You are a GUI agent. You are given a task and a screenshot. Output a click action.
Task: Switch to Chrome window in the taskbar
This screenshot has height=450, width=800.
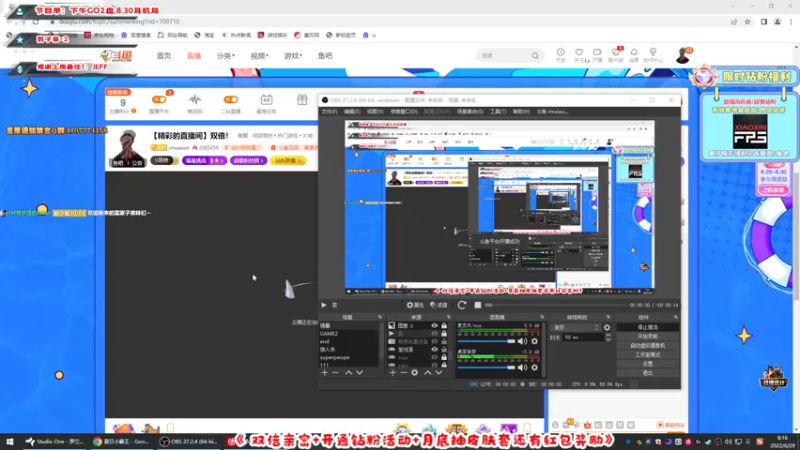[x=121, y=442]
